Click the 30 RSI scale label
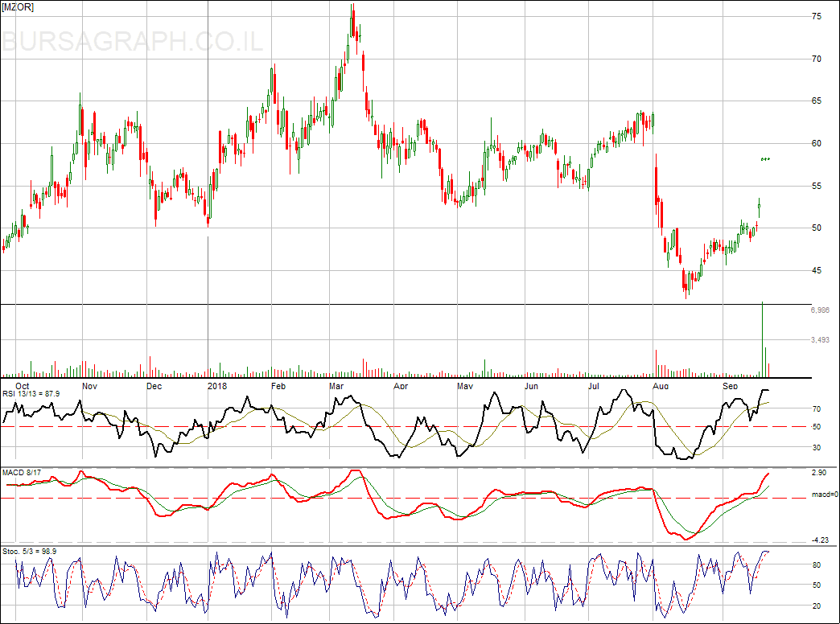Screen dimensions: 840x624 (817, 448)
